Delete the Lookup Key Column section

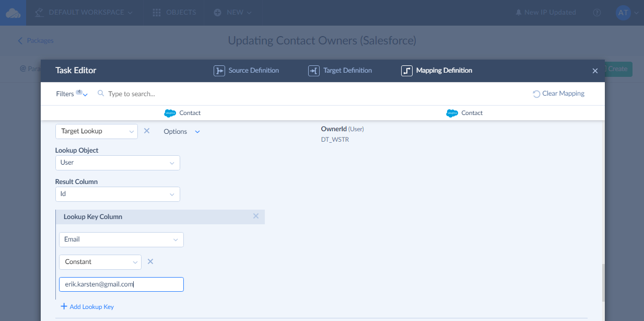(x=256, y=216)
